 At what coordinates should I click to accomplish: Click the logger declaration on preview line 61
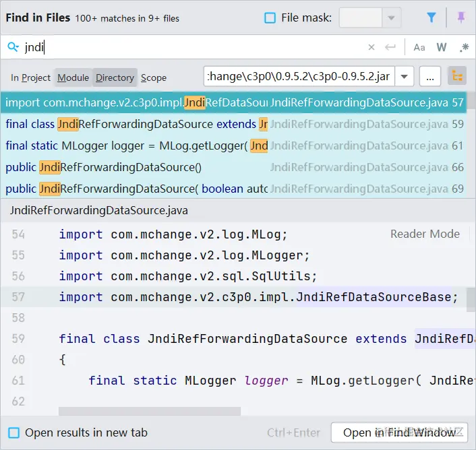[x=282, y=381]
